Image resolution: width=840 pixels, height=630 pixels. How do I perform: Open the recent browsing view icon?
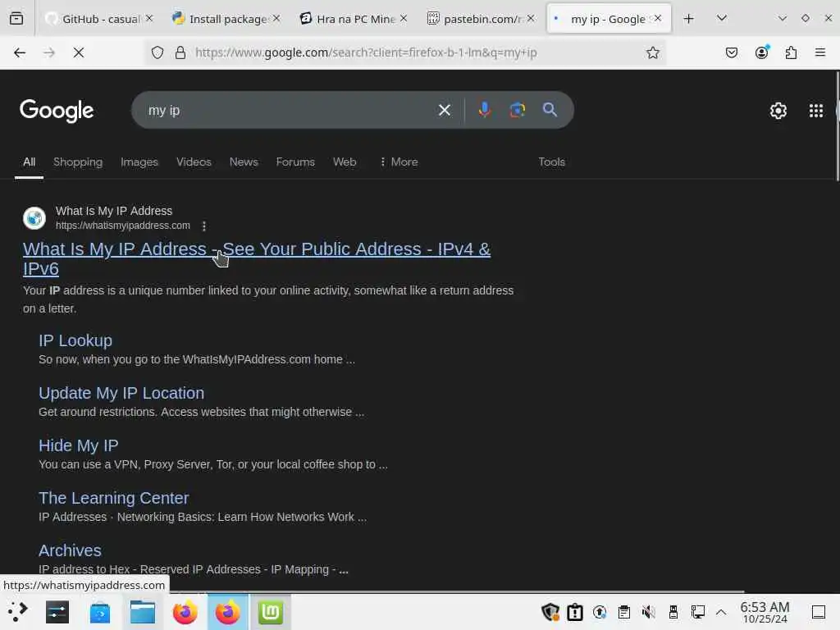16,19
